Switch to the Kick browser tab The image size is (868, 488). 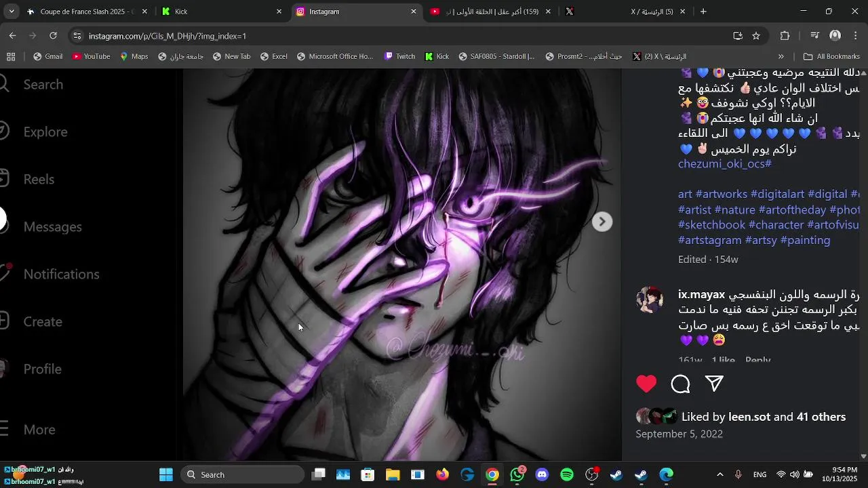(x=222, y=12)
